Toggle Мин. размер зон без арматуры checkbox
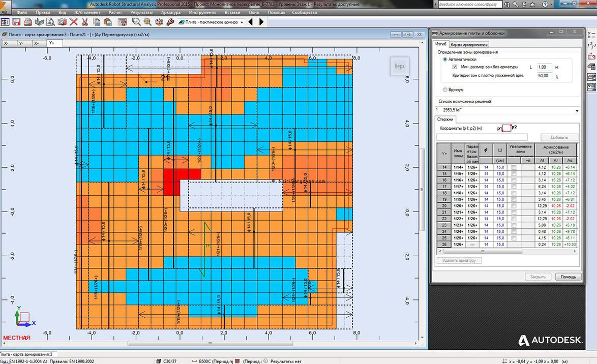 (x=455, y=67)
